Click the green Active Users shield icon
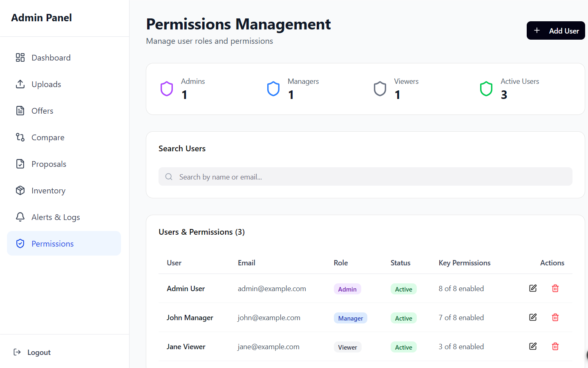Screen dimensions: 588x368 tap(486, 89)
